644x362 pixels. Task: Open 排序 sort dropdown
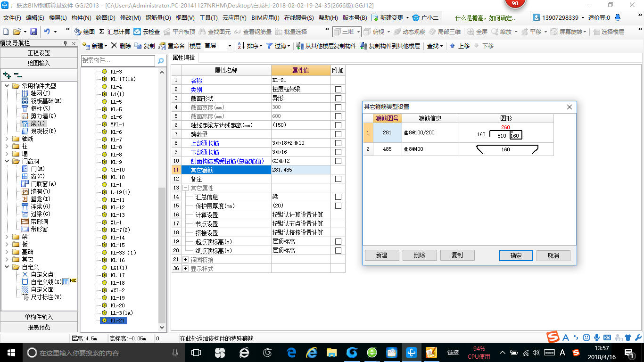click(x=250, y=46)
